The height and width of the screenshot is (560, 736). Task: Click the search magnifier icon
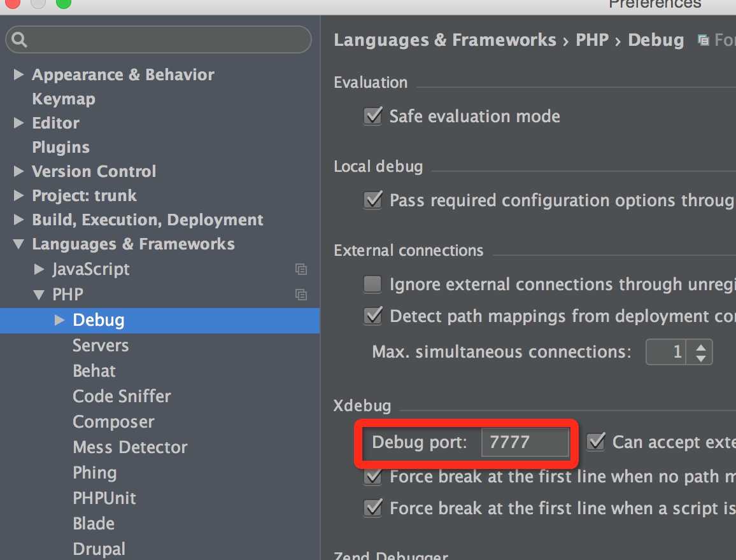[x=20, y=41]
